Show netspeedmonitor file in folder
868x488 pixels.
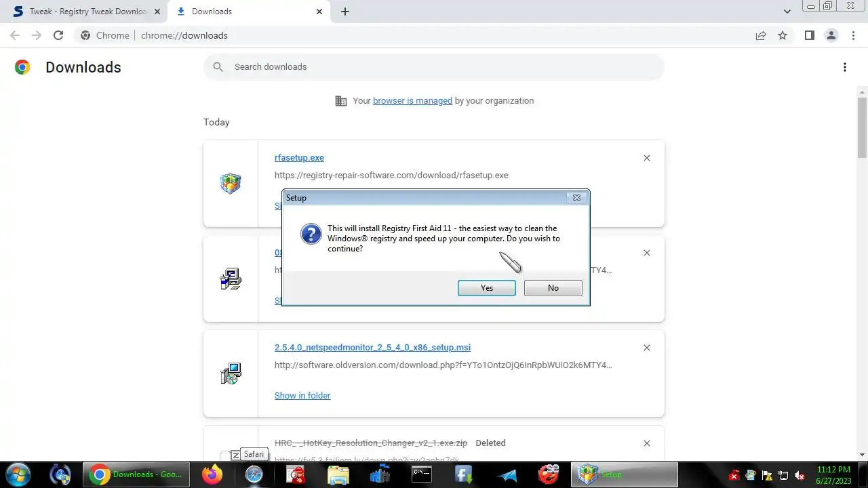[x=302, y=395]
